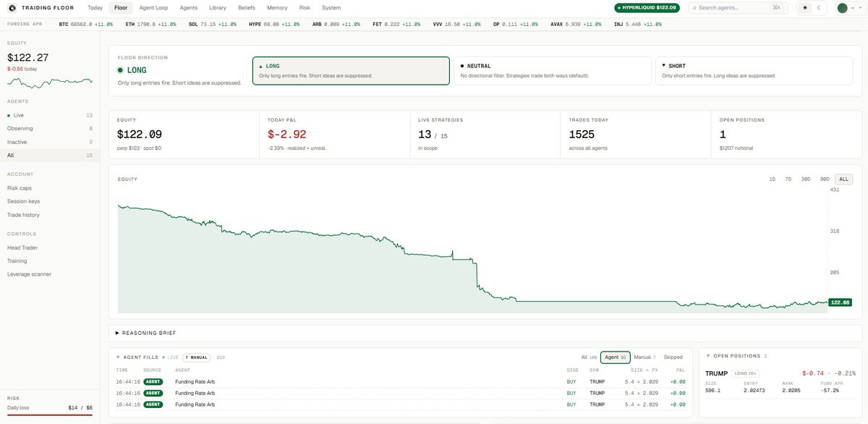Filter agents by Inactive
The width and height of the screenshot is (868, 424).
click(x=50, y=142)
